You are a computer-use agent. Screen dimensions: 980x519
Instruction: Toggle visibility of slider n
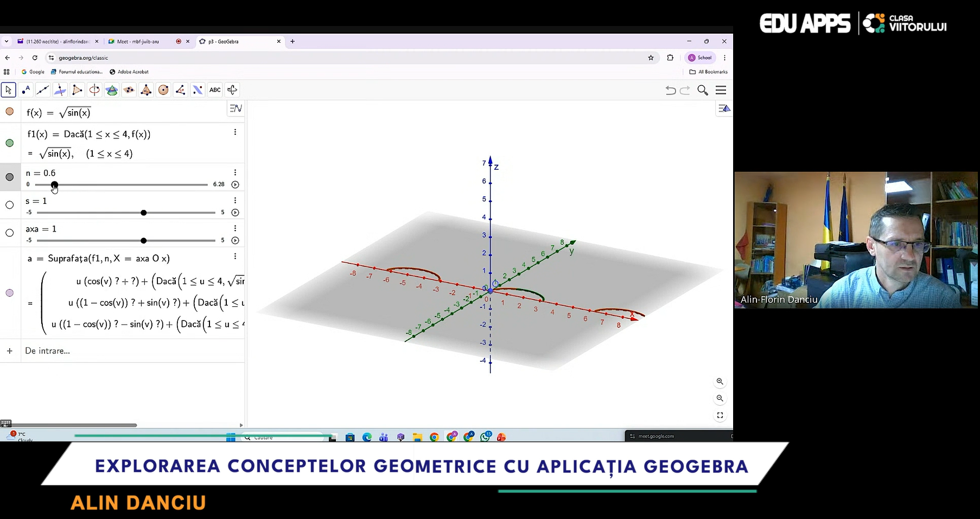(x=10, y=177)
